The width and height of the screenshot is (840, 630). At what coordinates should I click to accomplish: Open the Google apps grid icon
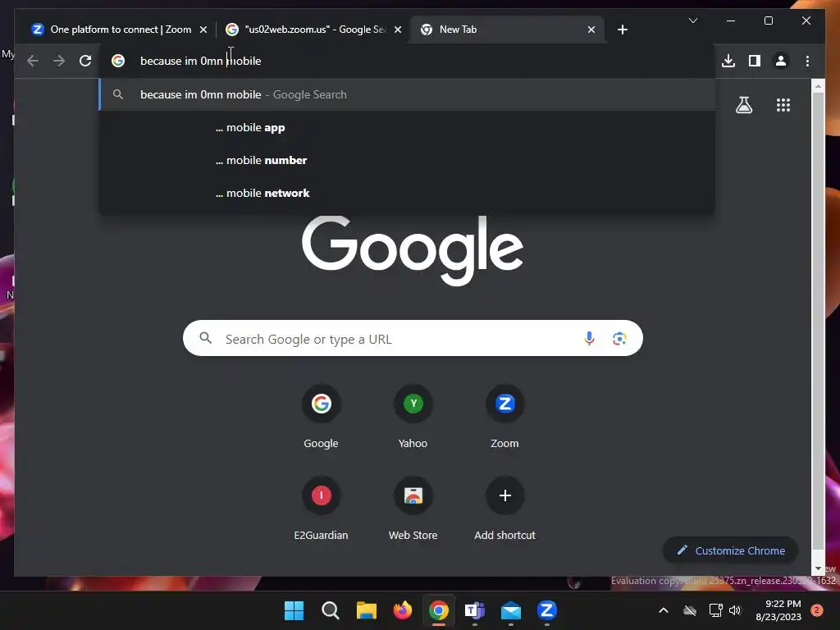(783, 105)
